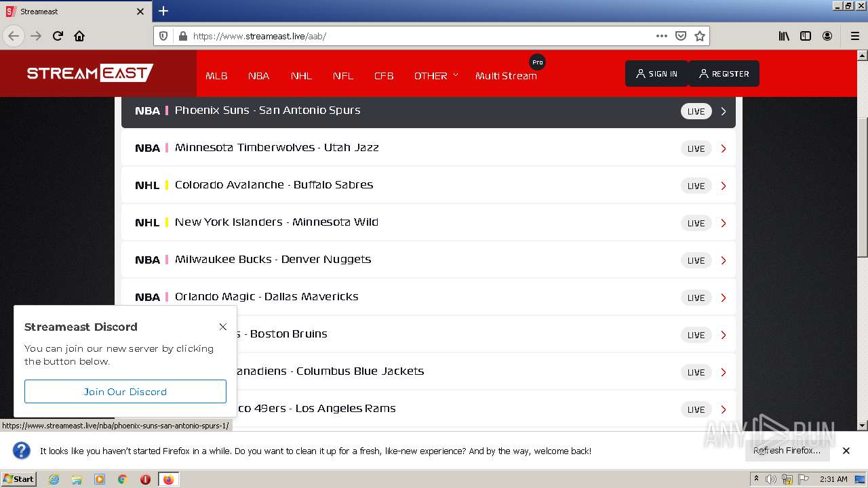Open CFB section in navigation
The image size is (868, 488).
[x=384, y=76]
